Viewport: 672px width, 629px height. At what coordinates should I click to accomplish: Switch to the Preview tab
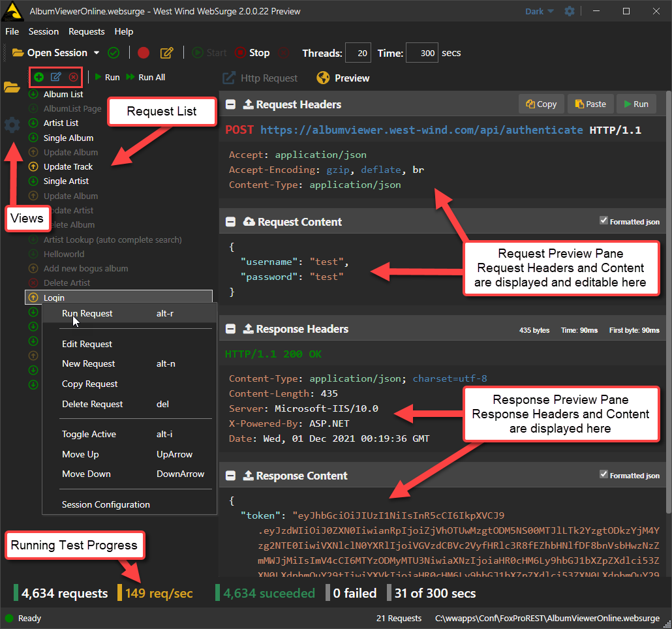click(343, 78)
